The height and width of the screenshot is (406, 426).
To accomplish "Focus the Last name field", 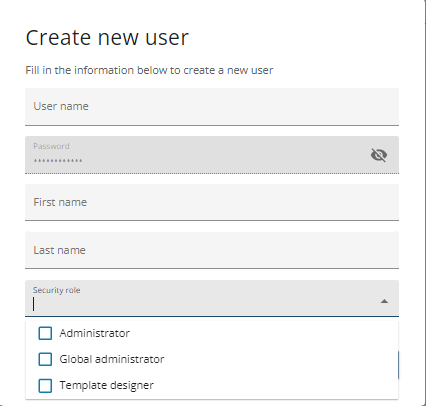I will (212, 250).
